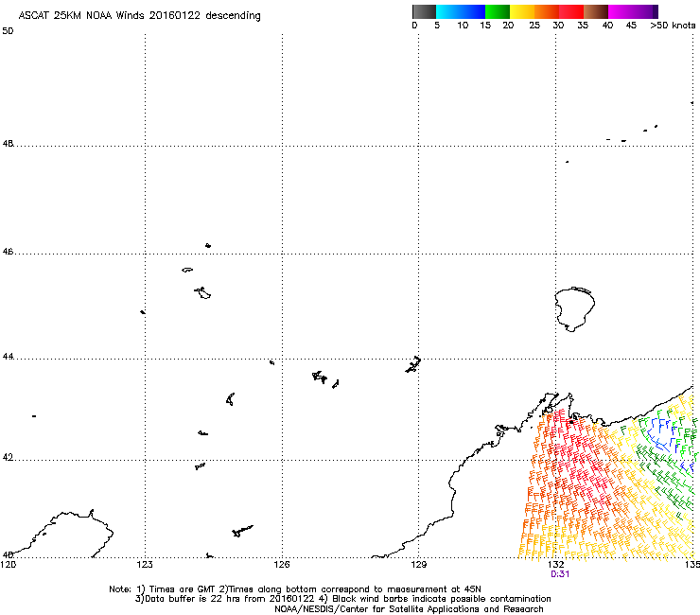The image size is (700, 615).
Task: Select the yellow segment of the color bar
Action: [522, 11]
